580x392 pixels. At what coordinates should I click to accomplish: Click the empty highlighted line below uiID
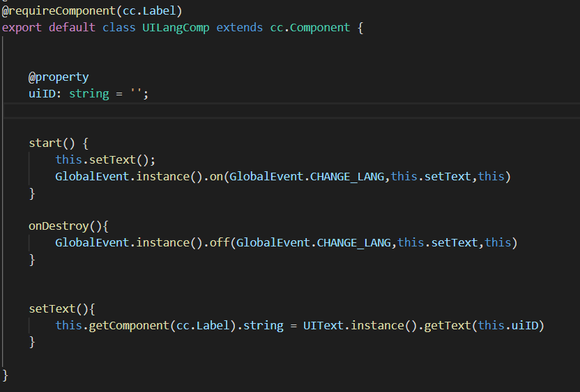[x=291, y=111]
